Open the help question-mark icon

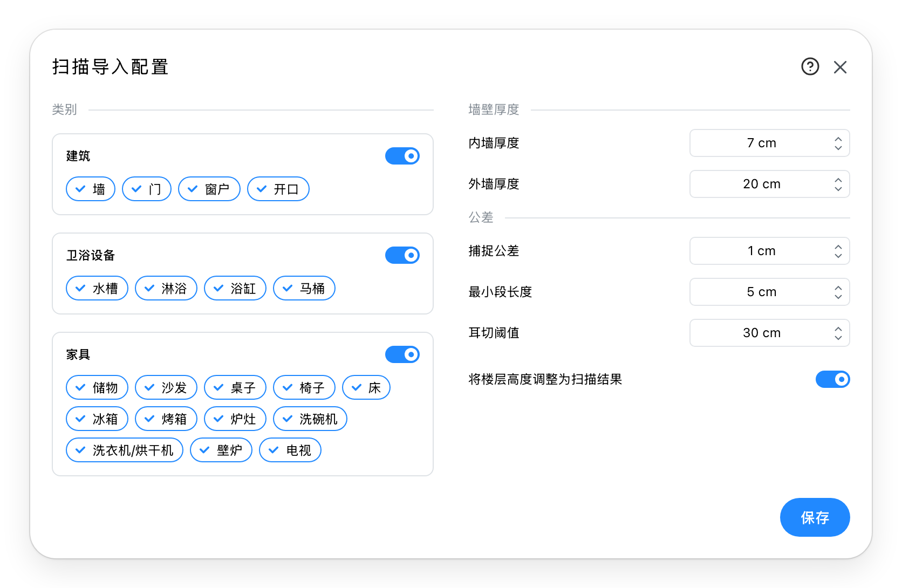[810, 67]
